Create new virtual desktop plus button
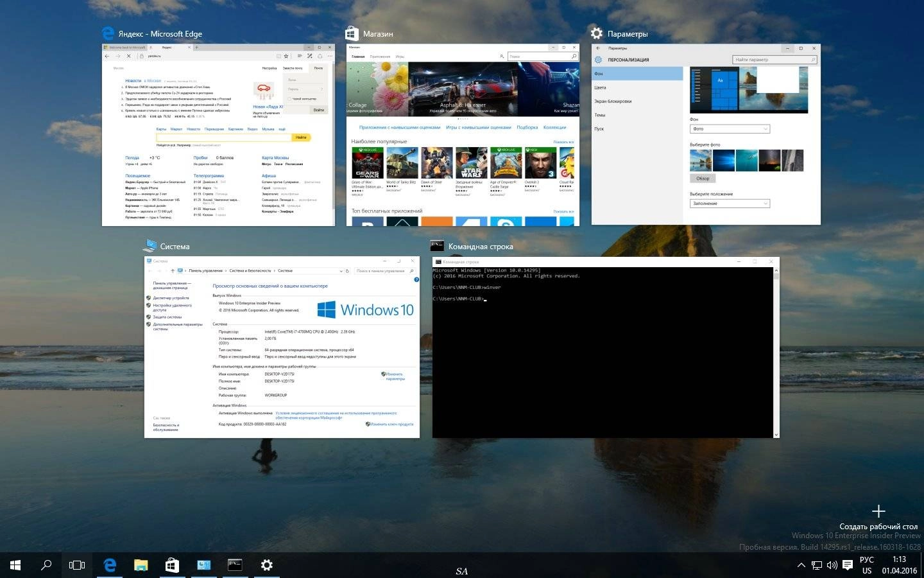 click(x=878, y=511)
